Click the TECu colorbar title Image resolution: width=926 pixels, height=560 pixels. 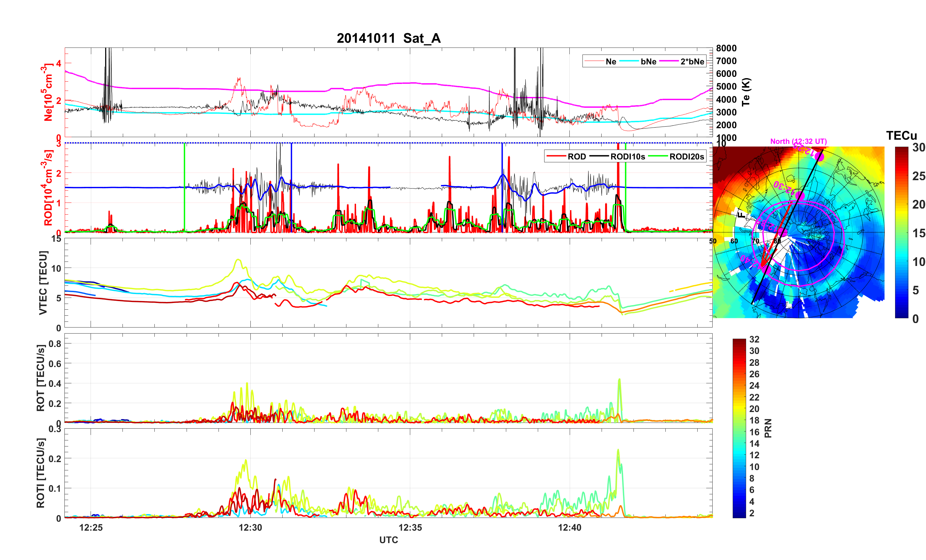[901, 135]
